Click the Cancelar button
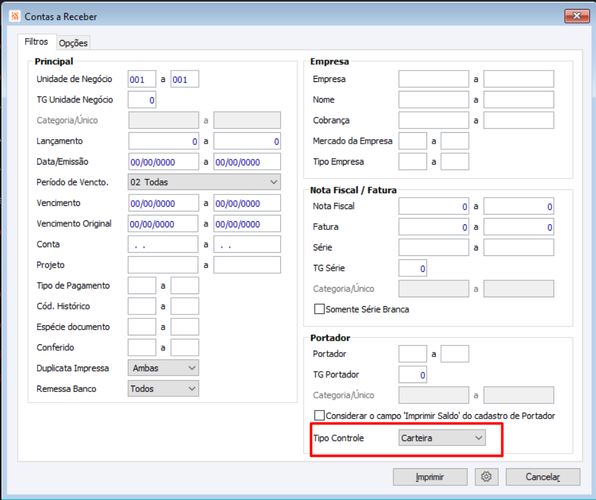The height and width of the screenshot is (500, 596). click(x=543, y=477)
